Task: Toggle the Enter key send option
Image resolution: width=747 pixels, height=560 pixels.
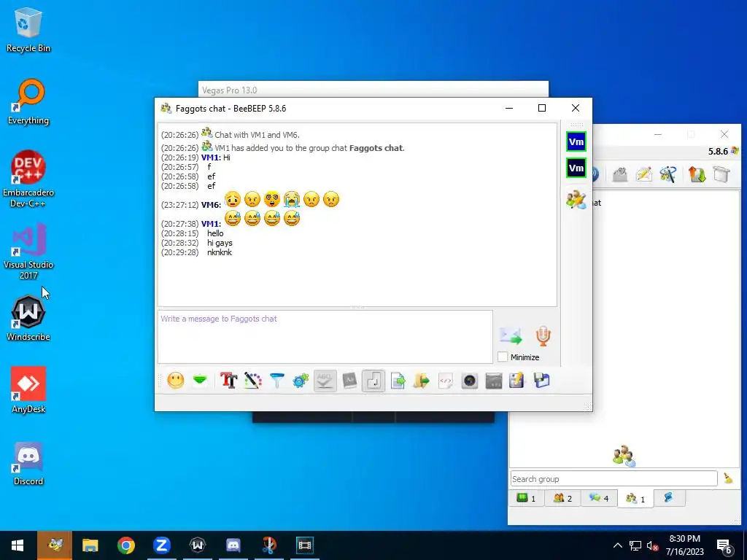Action: pos(373,381)
